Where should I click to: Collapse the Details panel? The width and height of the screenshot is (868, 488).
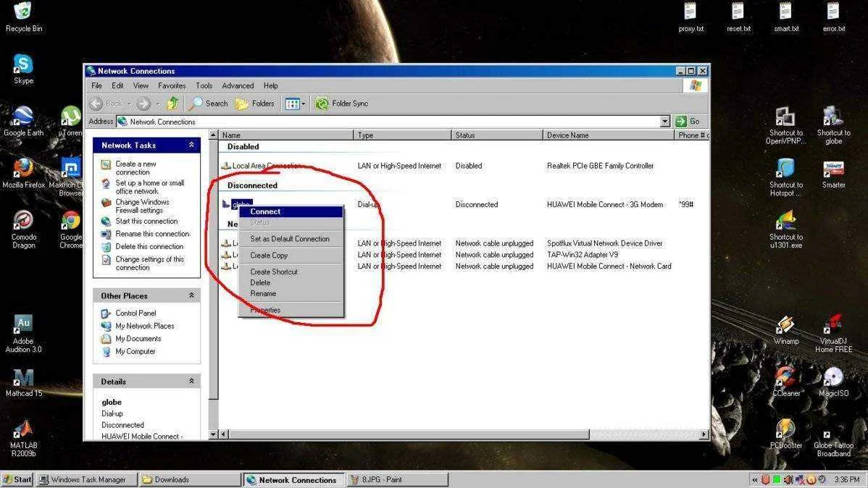pyautogui.click(x=191, y=382)
